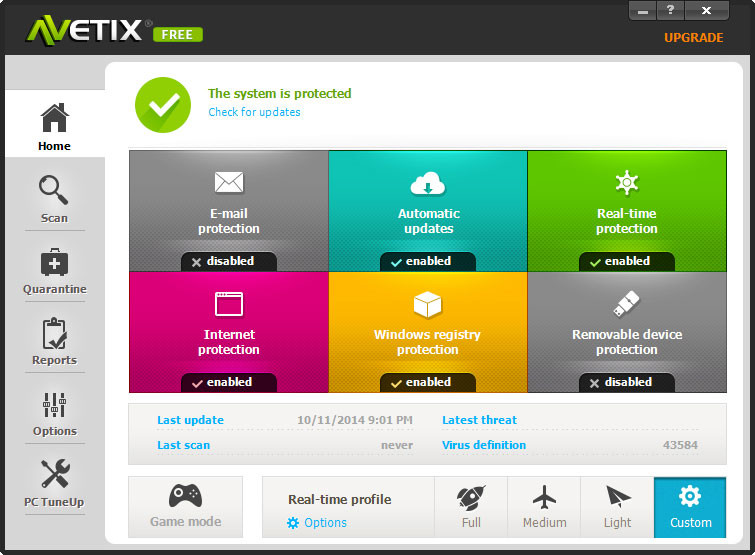Screen dimensions: 755x555
Task: Click the UPGRADE link
Action: click(693, 38)
